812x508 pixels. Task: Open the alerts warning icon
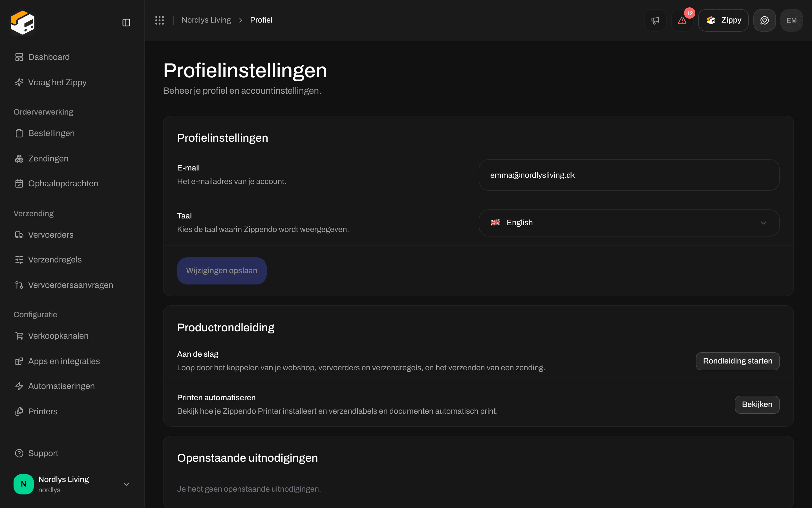pos(682,20)
